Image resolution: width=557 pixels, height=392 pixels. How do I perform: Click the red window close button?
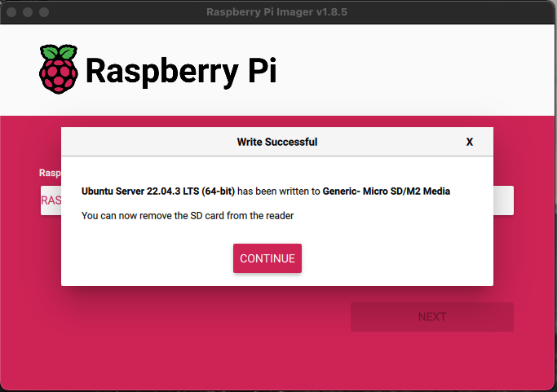(x=11, y=12)
